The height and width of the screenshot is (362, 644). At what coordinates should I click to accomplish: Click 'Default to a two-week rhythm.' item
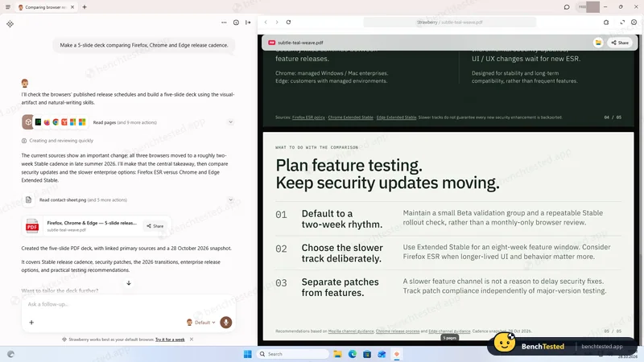pos(341,219)
